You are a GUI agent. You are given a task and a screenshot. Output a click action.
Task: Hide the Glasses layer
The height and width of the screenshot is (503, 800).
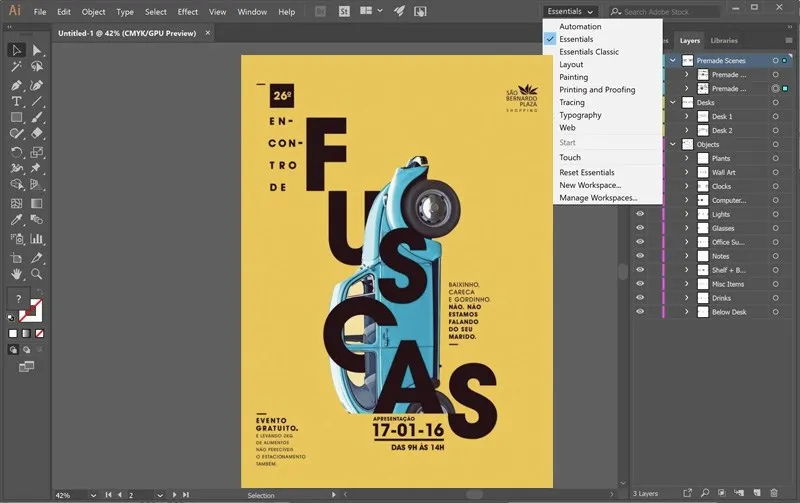[640, 228]
